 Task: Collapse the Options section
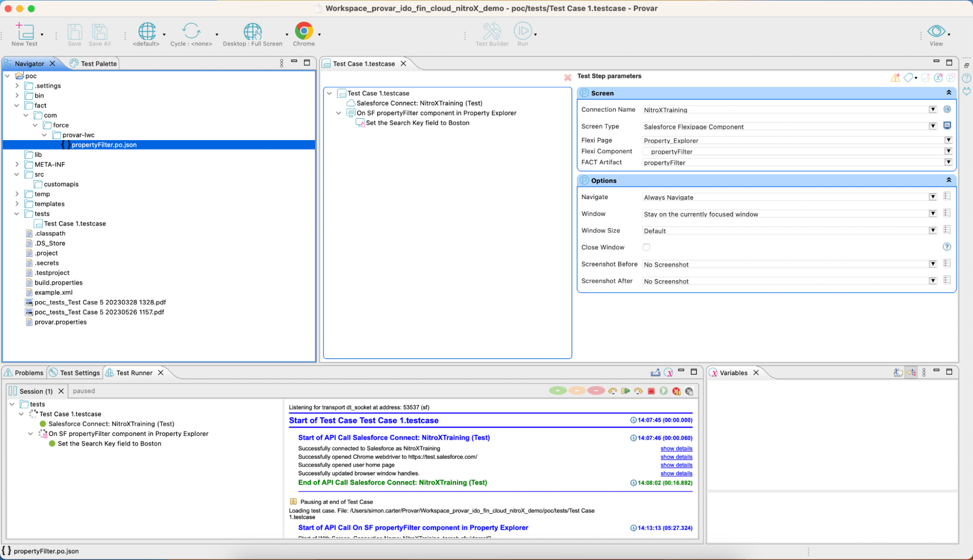949,180
